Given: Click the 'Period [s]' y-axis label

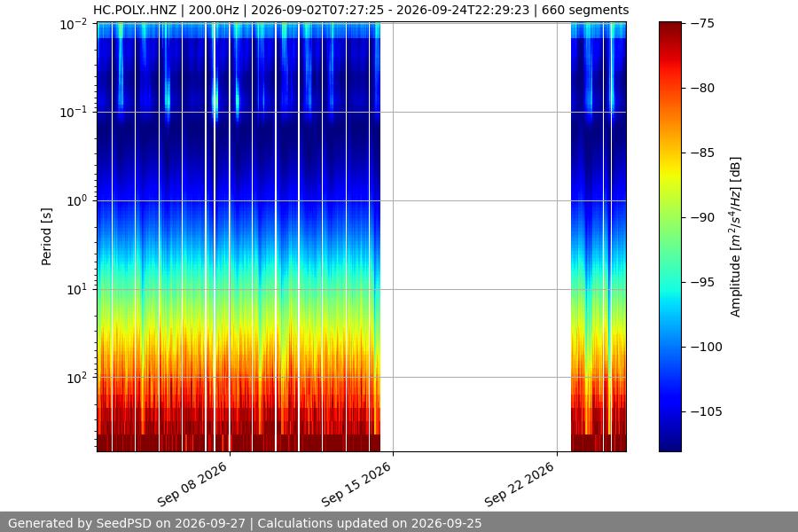Looking at the screenshot, I should 46,237.
